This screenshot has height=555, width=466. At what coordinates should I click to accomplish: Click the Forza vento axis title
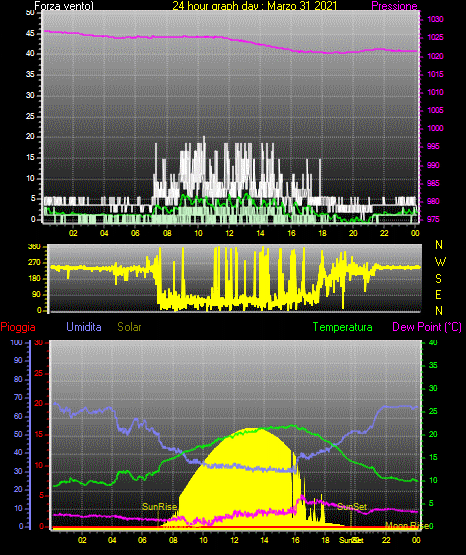tap(64, 6)
